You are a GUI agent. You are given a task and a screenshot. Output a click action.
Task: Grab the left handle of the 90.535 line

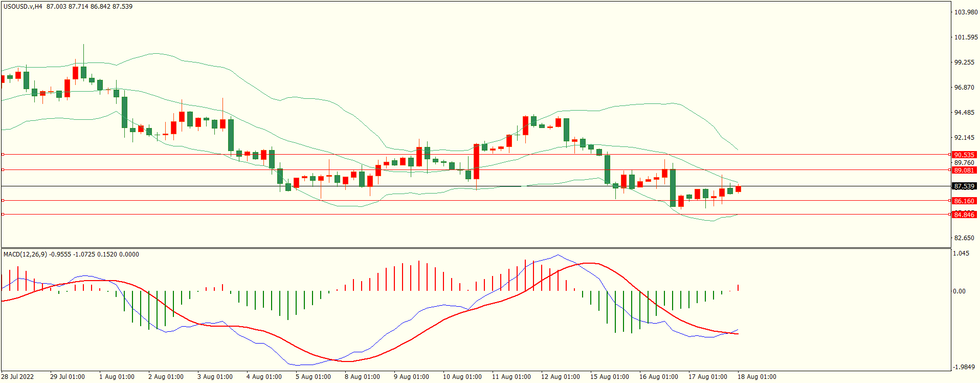[3, 154]
